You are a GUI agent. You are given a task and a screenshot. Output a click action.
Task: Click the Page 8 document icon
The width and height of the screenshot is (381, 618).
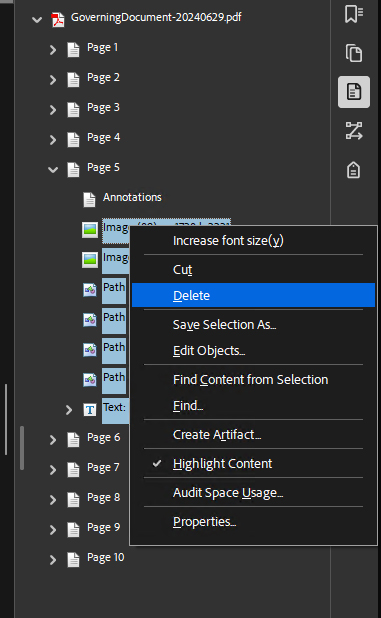(73, 500)
